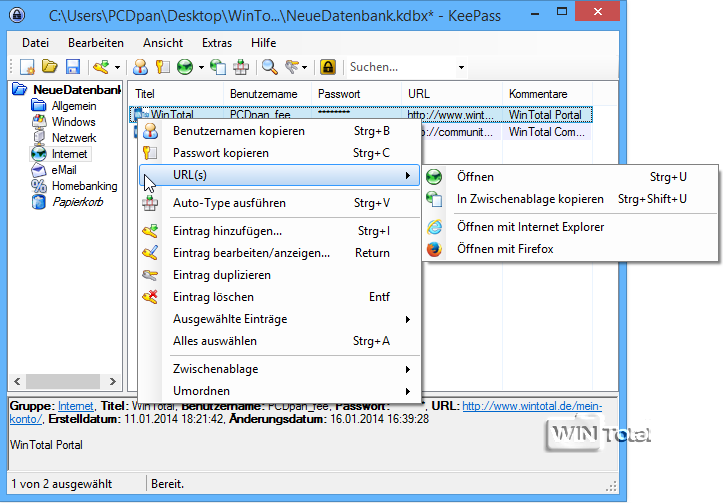Click the Copy URL to clipboard toolbar icon
723x503 pixels.
[x=218, y=67]
